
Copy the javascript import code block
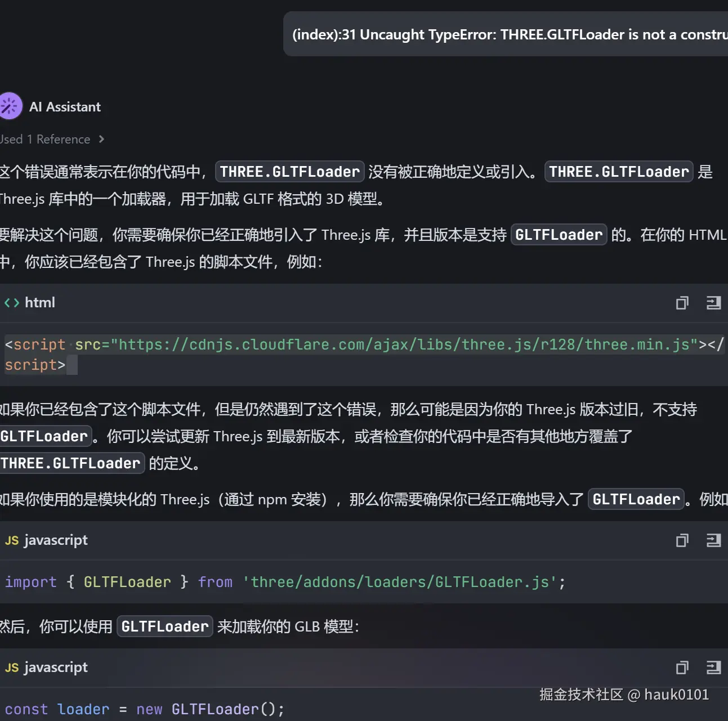682,540
